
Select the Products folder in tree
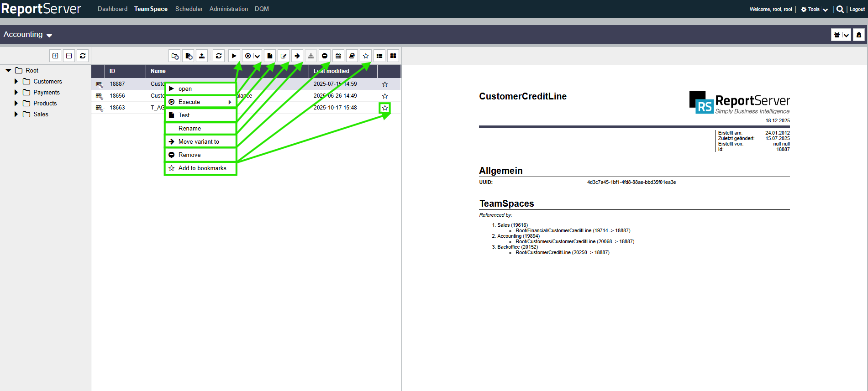[x=45, y=104]
